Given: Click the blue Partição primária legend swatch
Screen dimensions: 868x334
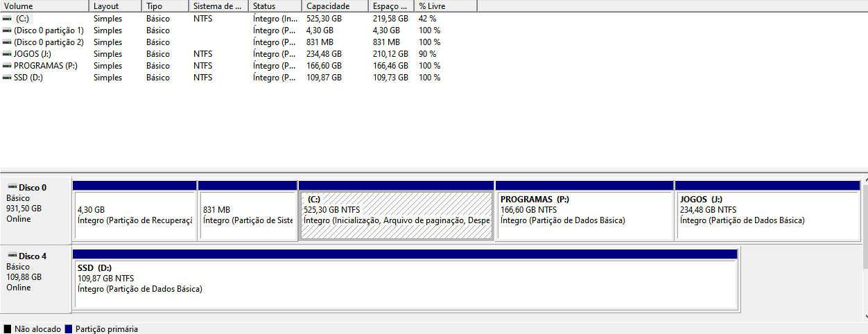Looking at the screenshot, I should (68, 329).
